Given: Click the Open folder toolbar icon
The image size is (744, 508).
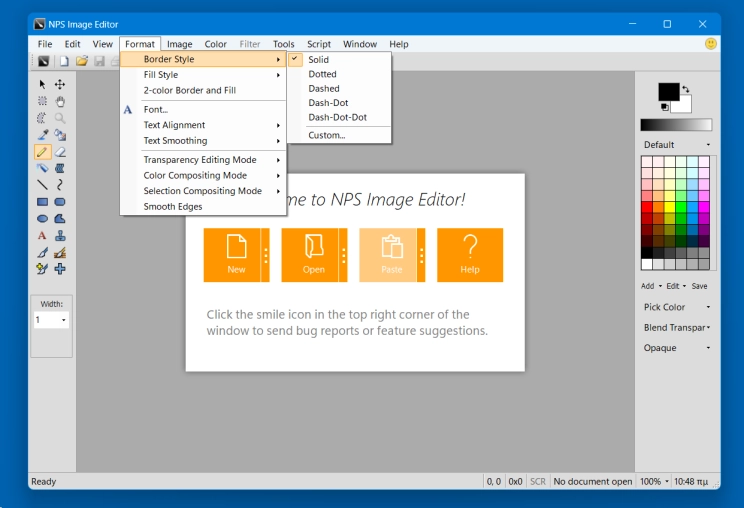Looking at the screenshot, I should (82, 61).
